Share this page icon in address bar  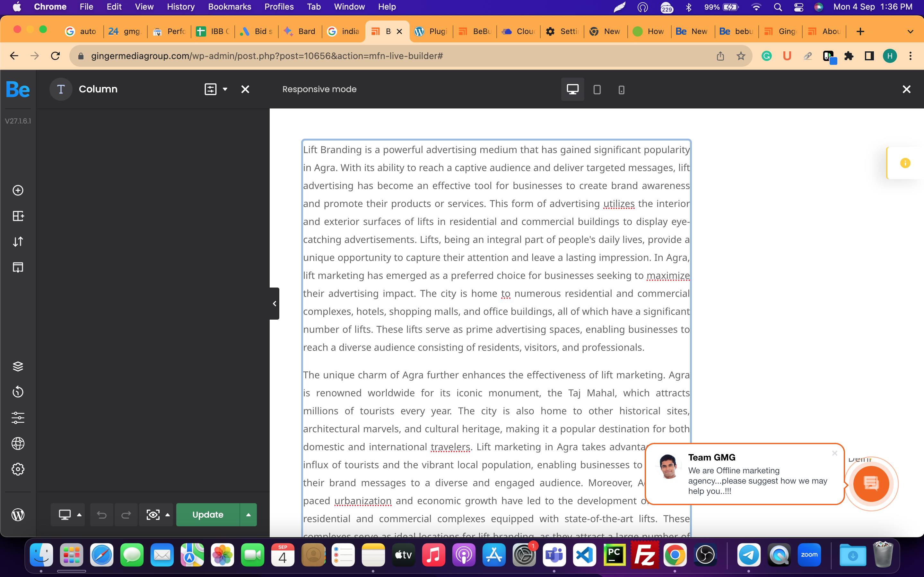tap(720, 56)
